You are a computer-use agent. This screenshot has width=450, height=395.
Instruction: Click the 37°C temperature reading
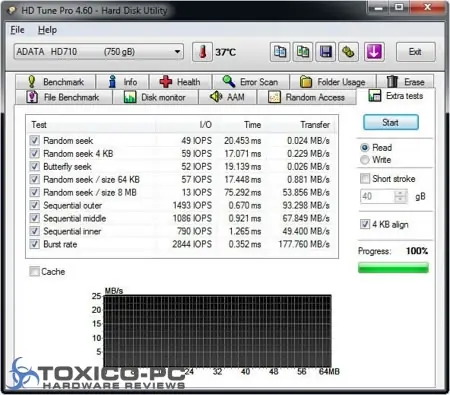pos(225,52)
